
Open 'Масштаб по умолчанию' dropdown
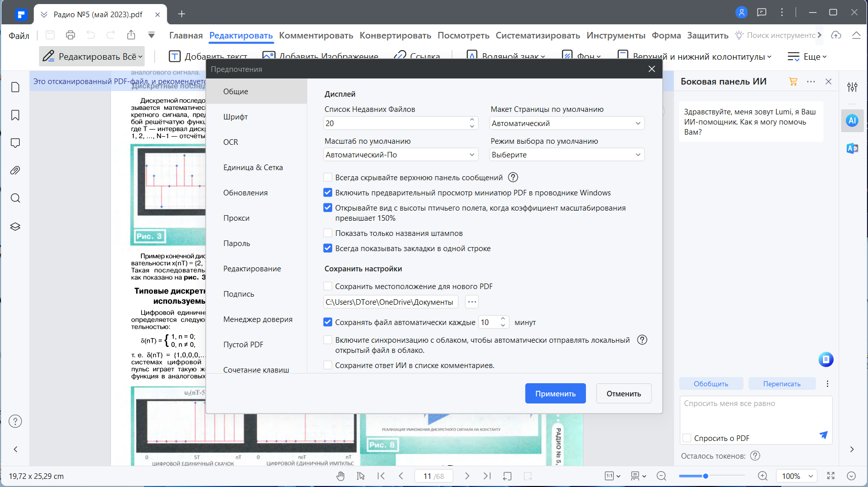pyautogui.click(x=401, y=154)
